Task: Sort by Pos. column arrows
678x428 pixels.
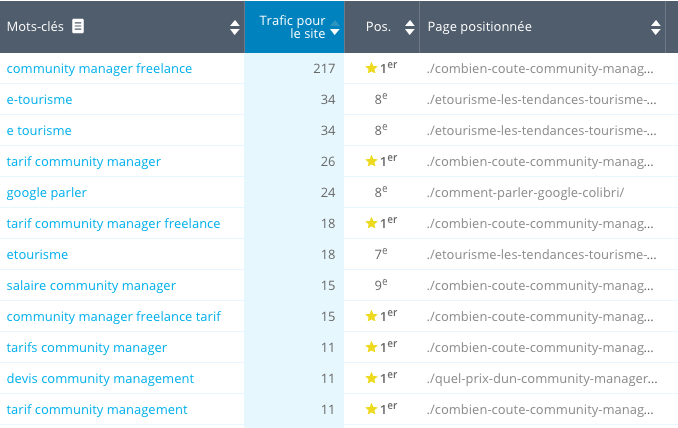Action: click(409, 27)
